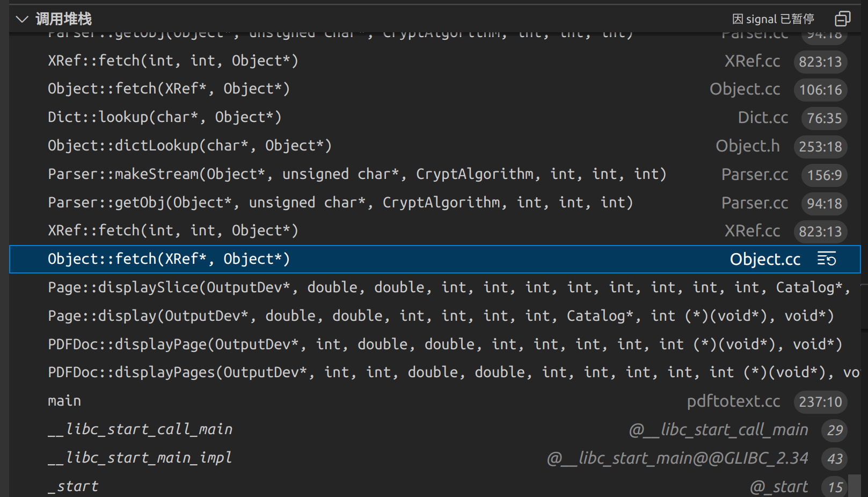
Task: Open the Page::displaySlice stack frame
Action: [x=376, y=287]
